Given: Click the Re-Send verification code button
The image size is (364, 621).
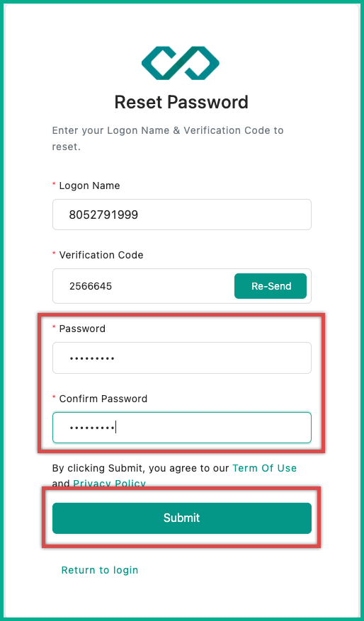Looking at the screenshot, I should pos(271,286).
